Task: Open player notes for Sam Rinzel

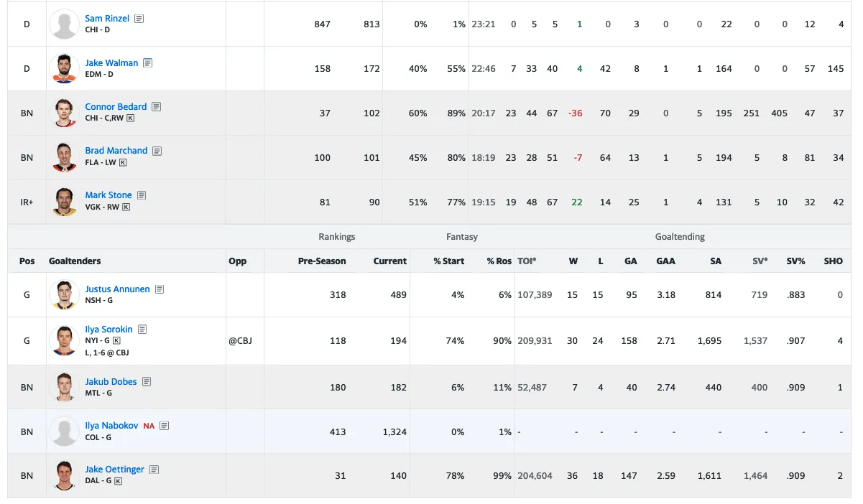Action: [139, 19]
